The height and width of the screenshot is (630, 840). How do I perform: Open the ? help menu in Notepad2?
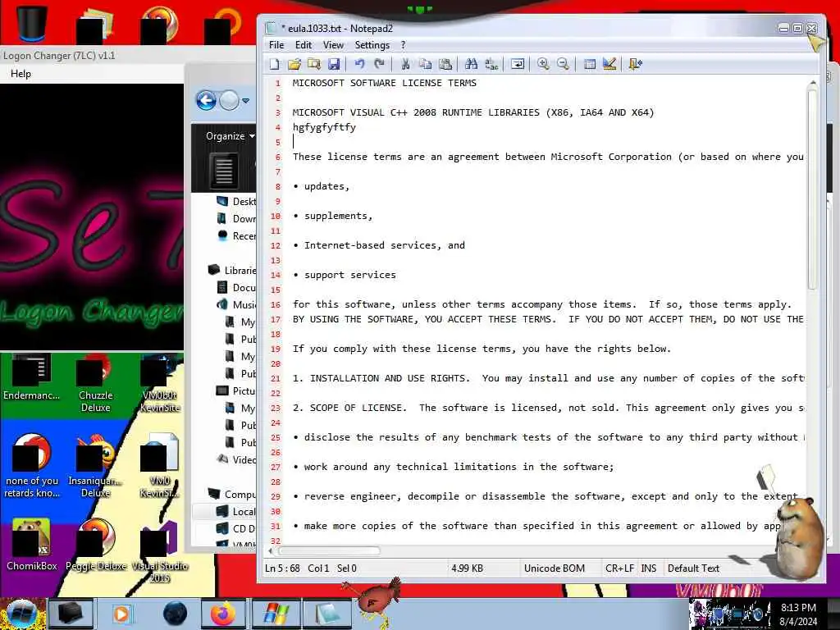pos(404,45)
